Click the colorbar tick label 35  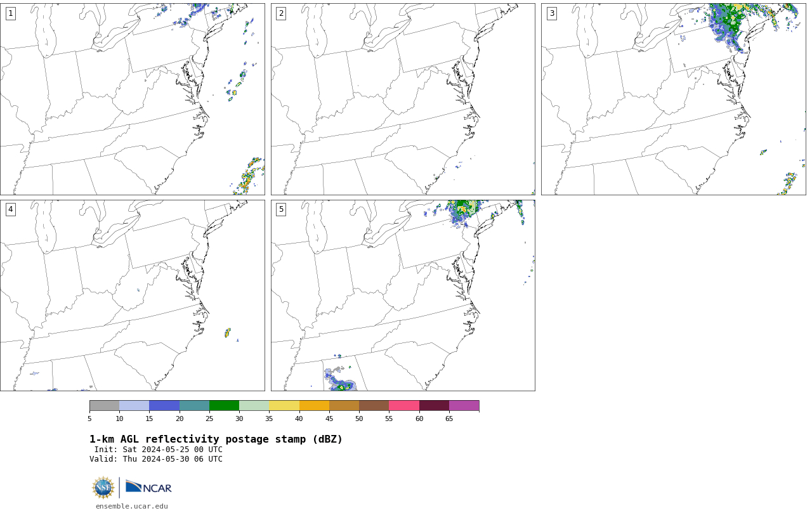(269, 419)
